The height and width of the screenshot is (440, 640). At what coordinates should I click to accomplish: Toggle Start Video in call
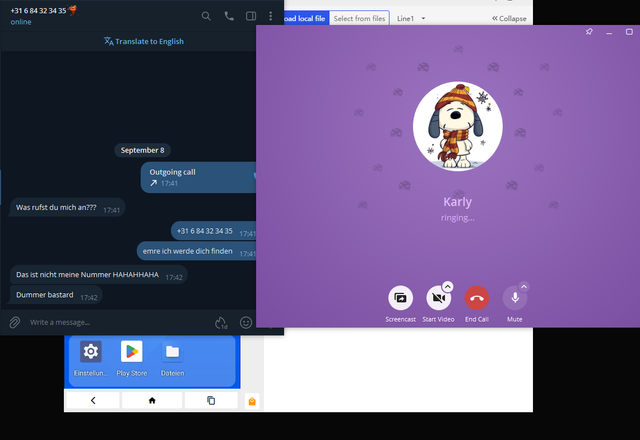[x=438, y=298]
